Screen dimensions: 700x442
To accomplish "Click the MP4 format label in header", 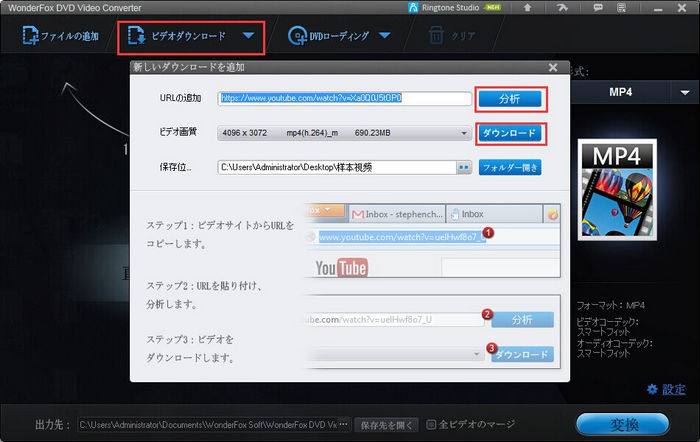I will coord(621,92).
